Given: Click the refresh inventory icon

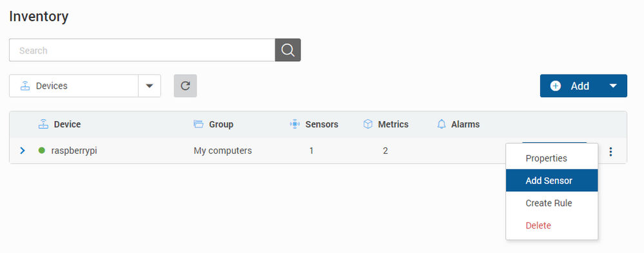Looking at the screenshot, I should (185, 86).
